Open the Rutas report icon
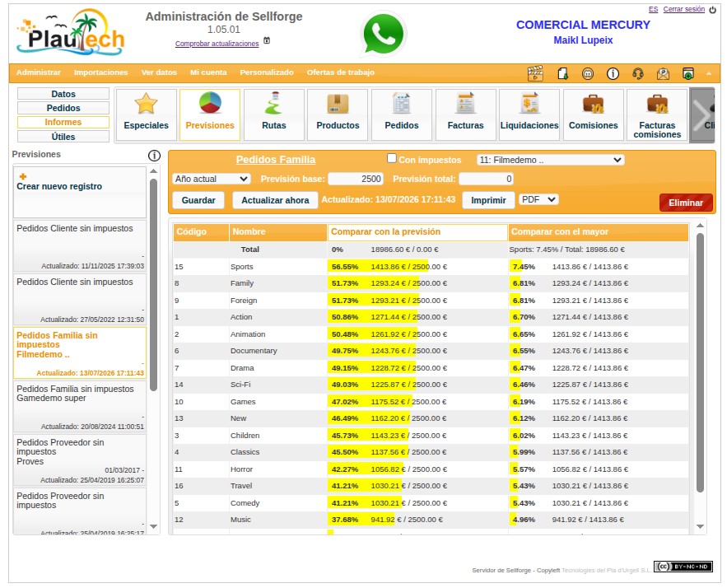Image resolution: width=727 pixels, height=588 pixels. pos(273,114)
